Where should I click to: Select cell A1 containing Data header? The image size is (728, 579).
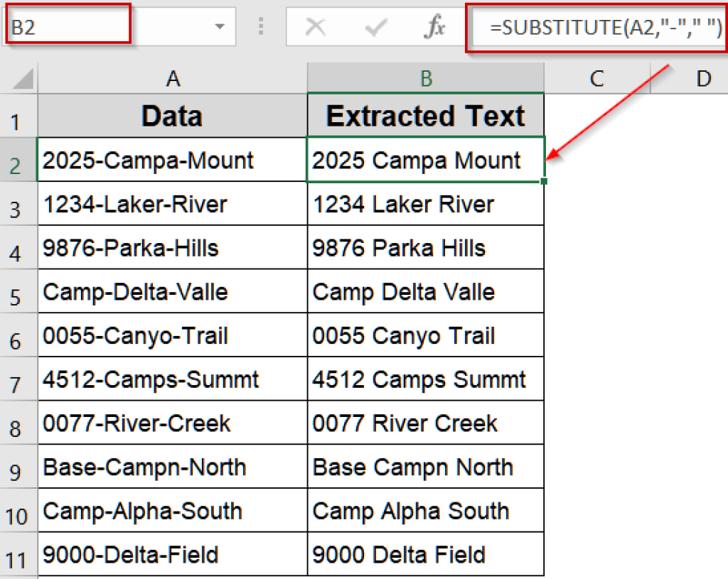point(172,115)
